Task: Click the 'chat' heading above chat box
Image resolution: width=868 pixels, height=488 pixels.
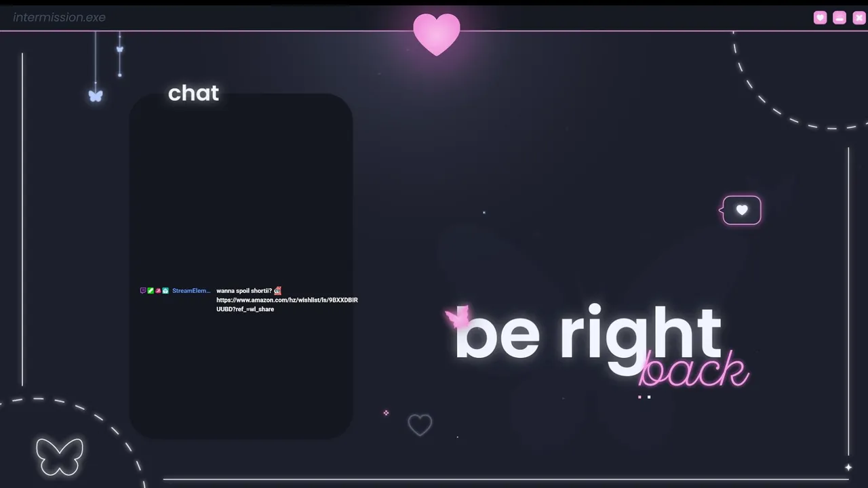Action: click(x=193, y=93)
